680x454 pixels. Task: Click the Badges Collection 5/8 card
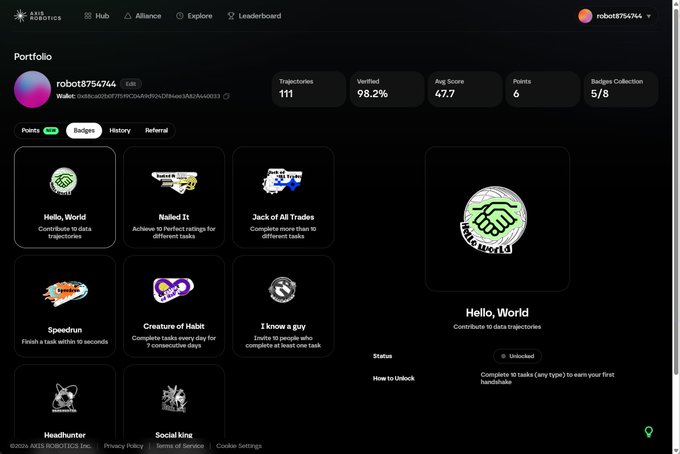coord(621,89)
